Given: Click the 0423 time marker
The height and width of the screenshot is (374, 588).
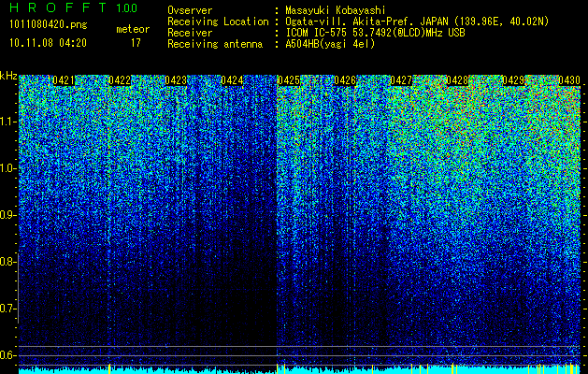Looking at the screenshot, I should click(176, 80).
